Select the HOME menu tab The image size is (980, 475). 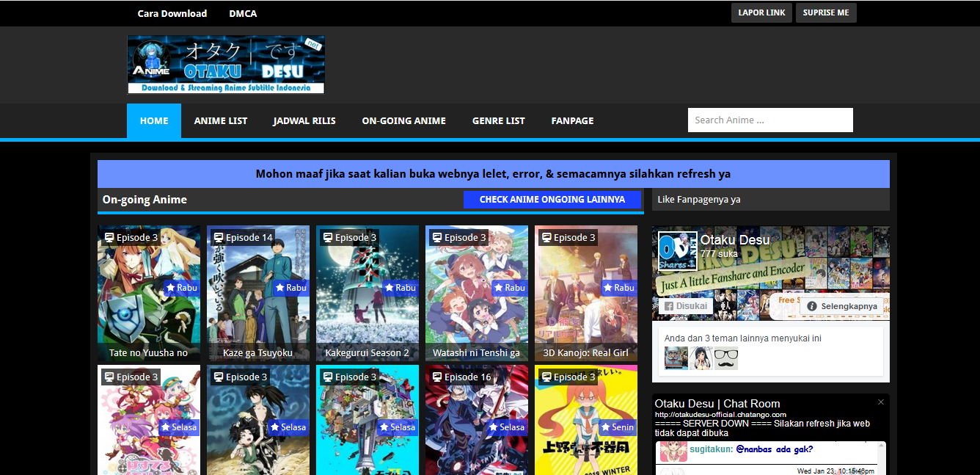pyautogui.click(x=154, y=120)
